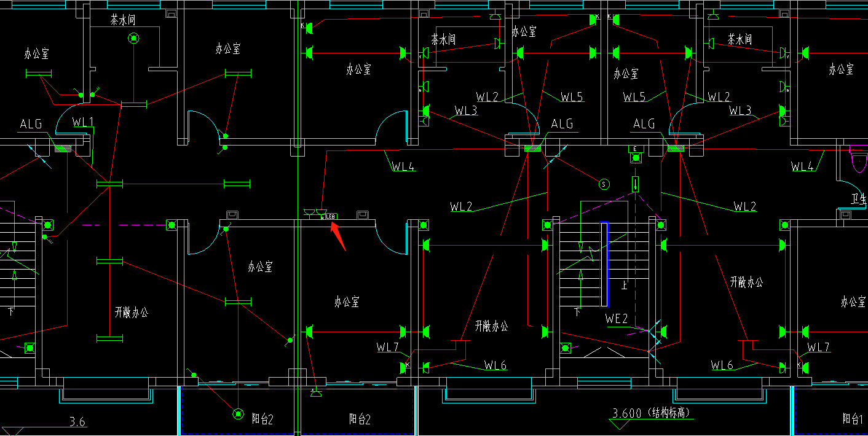This screenshot has width=868, height=436.
Task: Pick the circled S detector symbol
Action: point(604,184)
